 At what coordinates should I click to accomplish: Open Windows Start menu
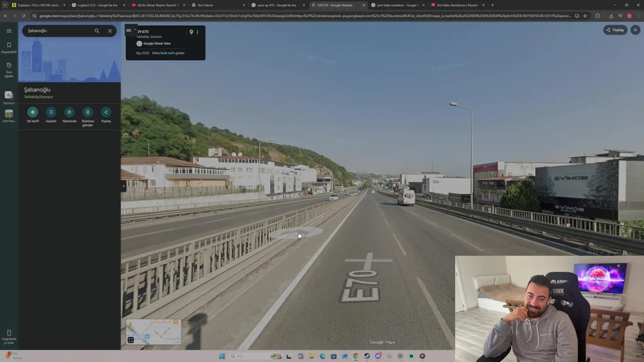point(222,356)
